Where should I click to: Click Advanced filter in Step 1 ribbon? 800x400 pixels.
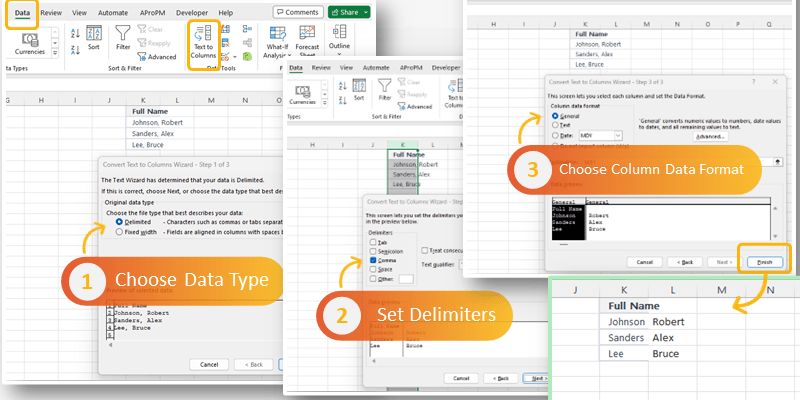point(157,57)
